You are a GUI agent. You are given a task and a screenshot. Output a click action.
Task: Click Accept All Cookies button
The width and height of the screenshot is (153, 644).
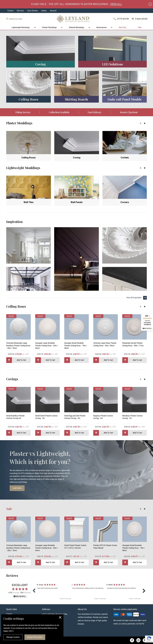pos(35,637)
